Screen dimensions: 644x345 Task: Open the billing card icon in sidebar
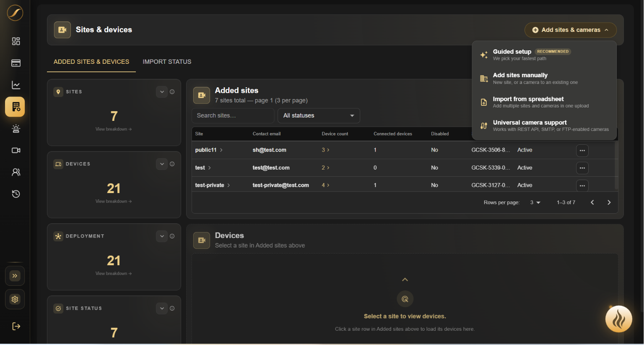point(16,63)
